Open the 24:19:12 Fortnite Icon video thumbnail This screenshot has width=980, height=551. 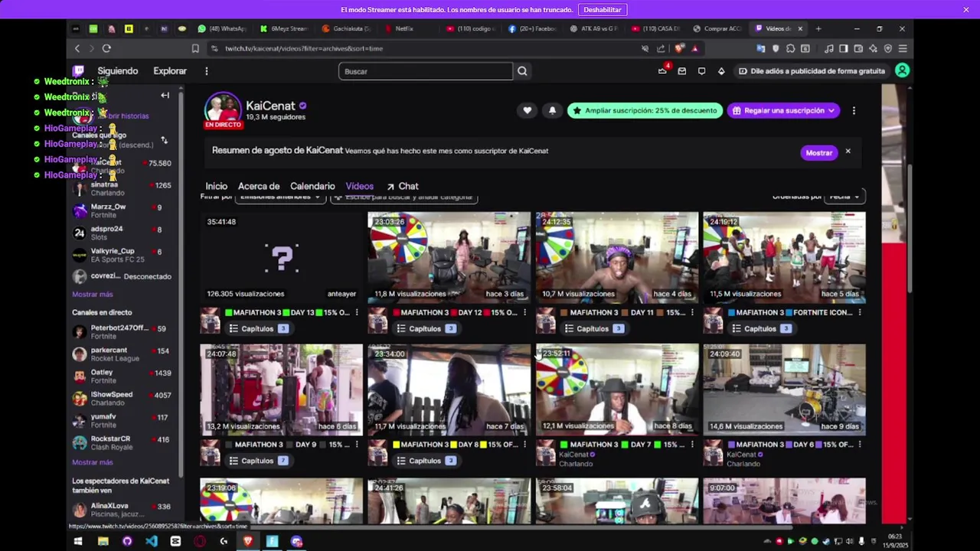pos(785,258)
